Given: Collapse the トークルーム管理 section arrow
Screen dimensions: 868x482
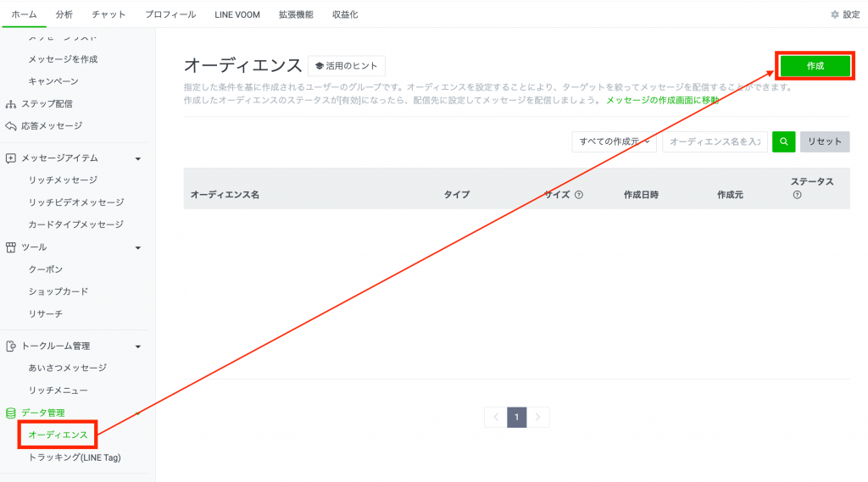Looking at the screenshot, I should [x=138, y=347].
